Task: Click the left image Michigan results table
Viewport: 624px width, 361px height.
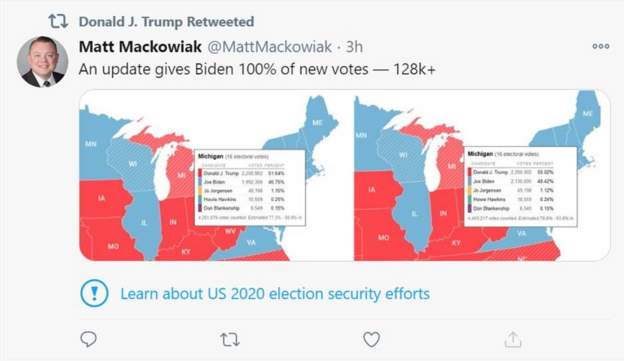Action: [x=250, y=188]
